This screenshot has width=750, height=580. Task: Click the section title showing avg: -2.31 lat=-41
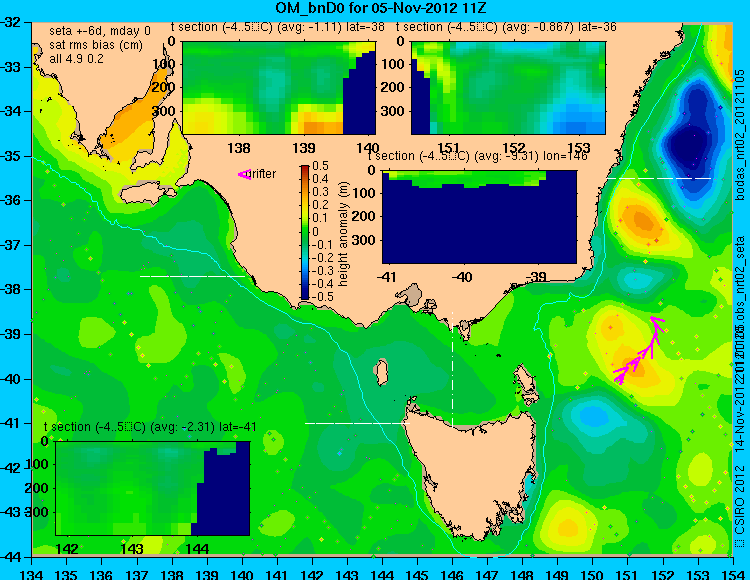pyautogui.click(x=150, y=427)
